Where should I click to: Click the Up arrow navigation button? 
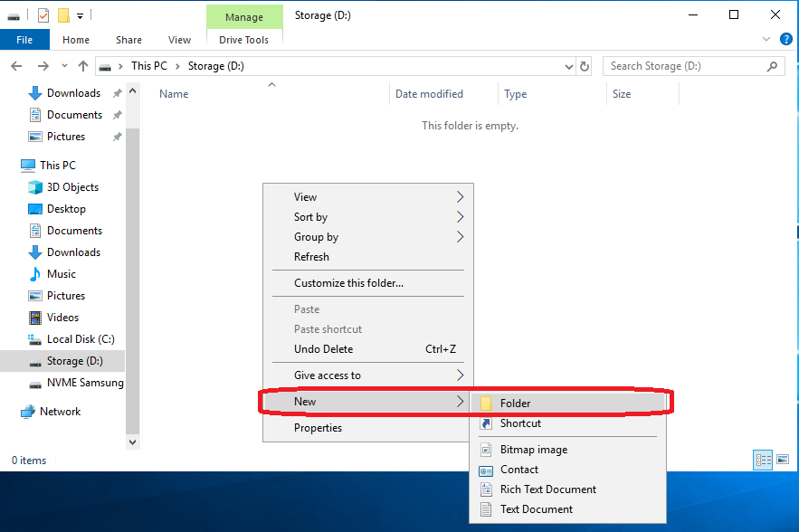pyautogui.click(x=83, y=66)
